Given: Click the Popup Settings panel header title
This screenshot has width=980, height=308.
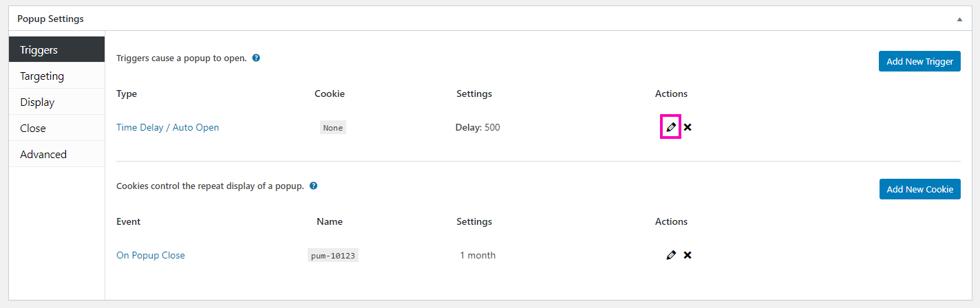Looking at the screenshot, I should 50,19.
